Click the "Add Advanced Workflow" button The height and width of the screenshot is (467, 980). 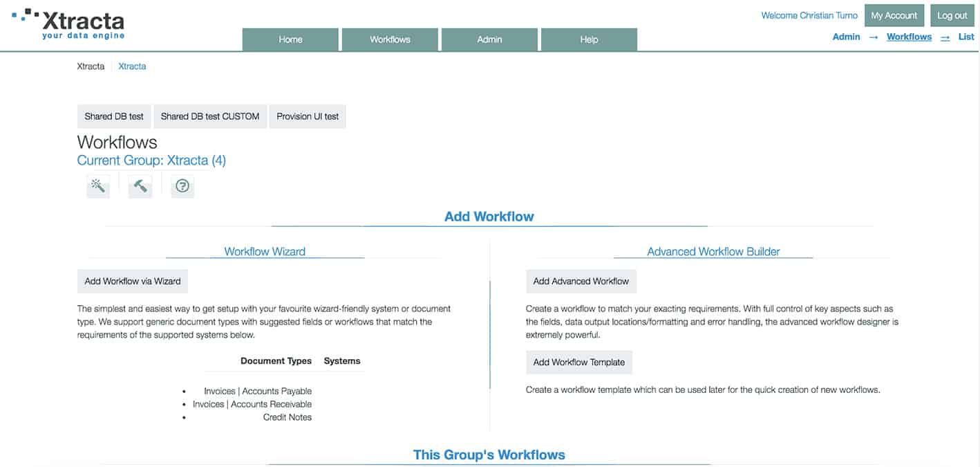pyautogui.click(x=581, y=281)
